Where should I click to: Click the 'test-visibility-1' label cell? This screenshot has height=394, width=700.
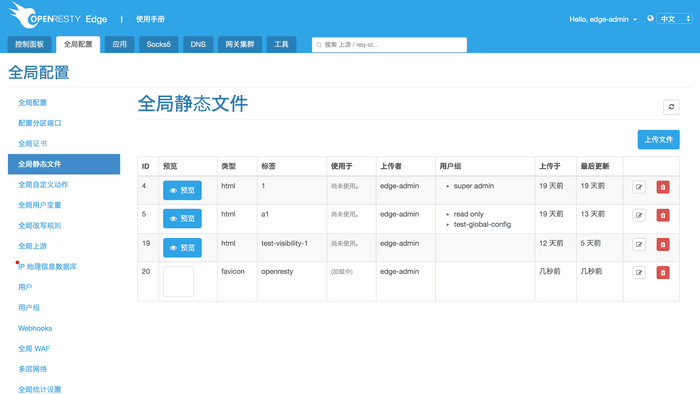pos(284,244)
